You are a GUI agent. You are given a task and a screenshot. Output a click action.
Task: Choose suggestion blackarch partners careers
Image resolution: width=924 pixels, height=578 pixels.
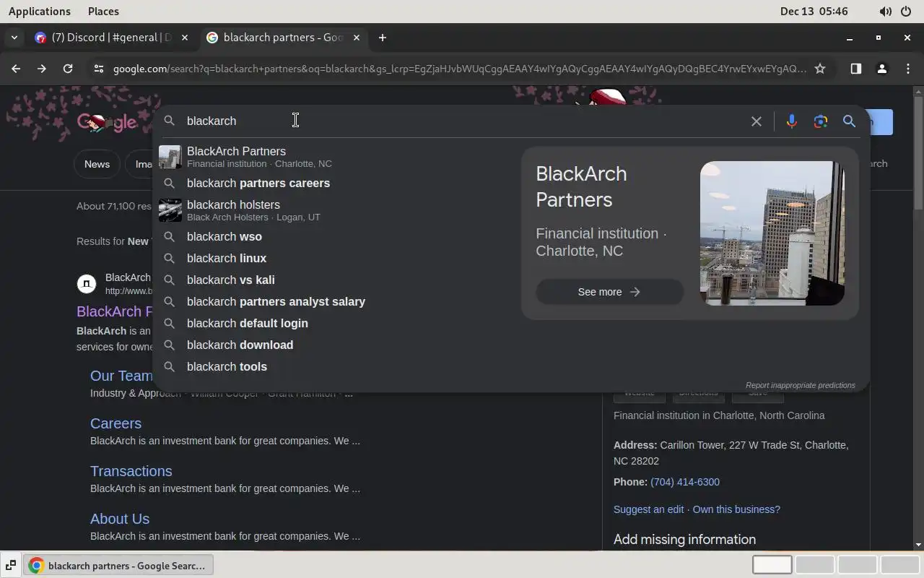point(336,183)
